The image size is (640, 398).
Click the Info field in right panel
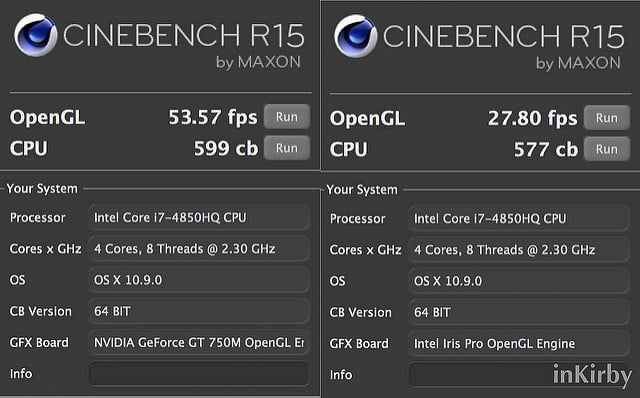point(519,375)
